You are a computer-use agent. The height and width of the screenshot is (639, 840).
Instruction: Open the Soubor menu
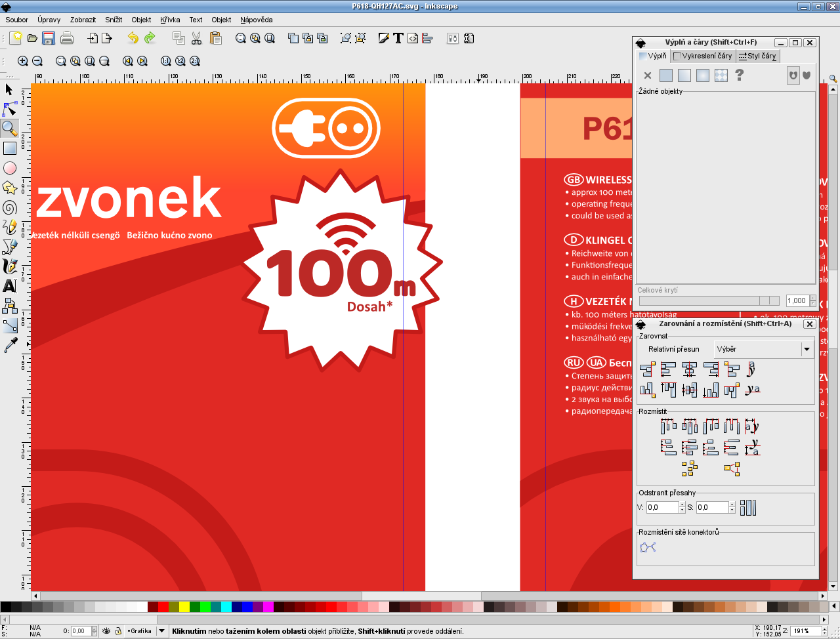point(17,20)
